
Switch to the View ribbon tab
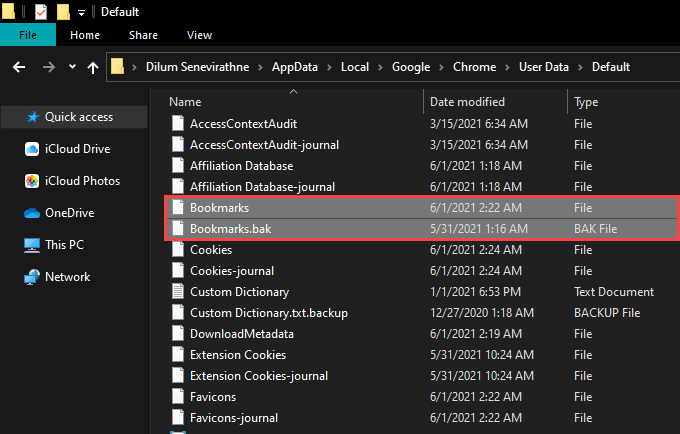pyautogui.click(x=199, y=35)
